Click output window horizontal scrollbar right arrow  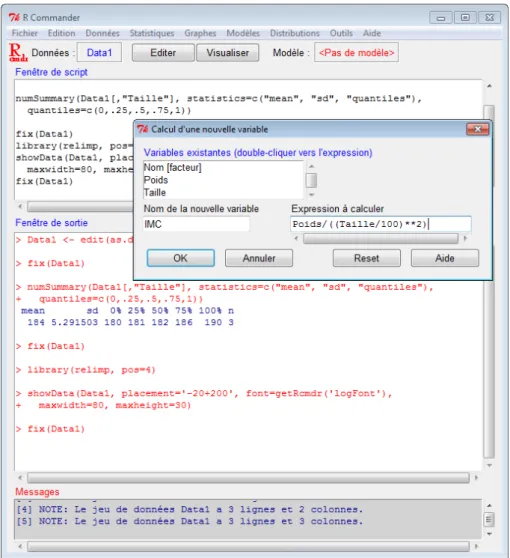point(477,478)
